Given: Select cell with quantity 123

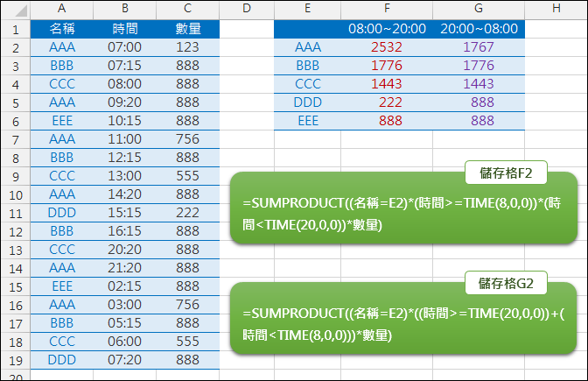Looking at the screenshot, I should [188, 47].
